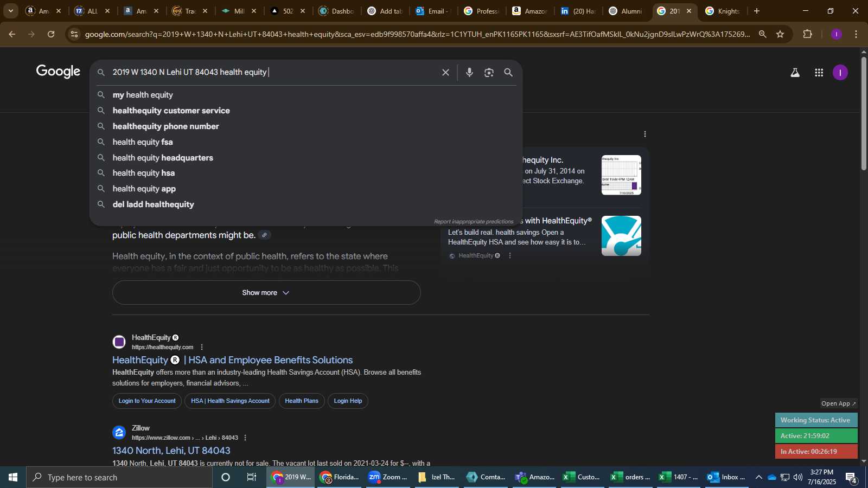Open the HealthEquity ad logo thumbnail

point(621,236)
